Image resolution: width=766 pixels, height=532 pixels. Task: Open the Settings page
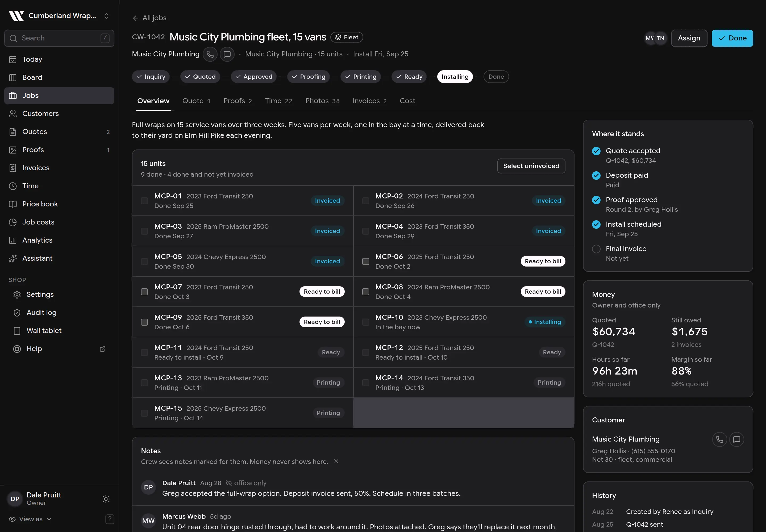tap(59, 294)
